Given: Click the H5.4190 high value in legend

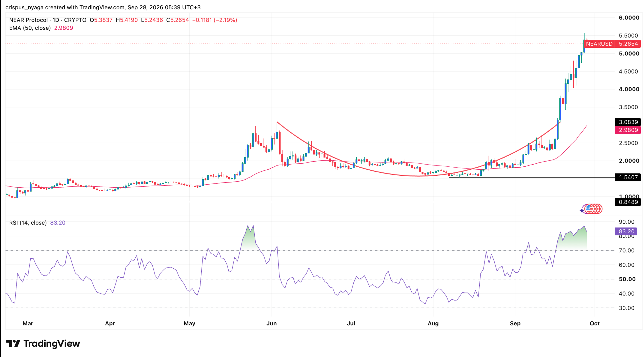Looking at the screenshot, I should 127,20.
